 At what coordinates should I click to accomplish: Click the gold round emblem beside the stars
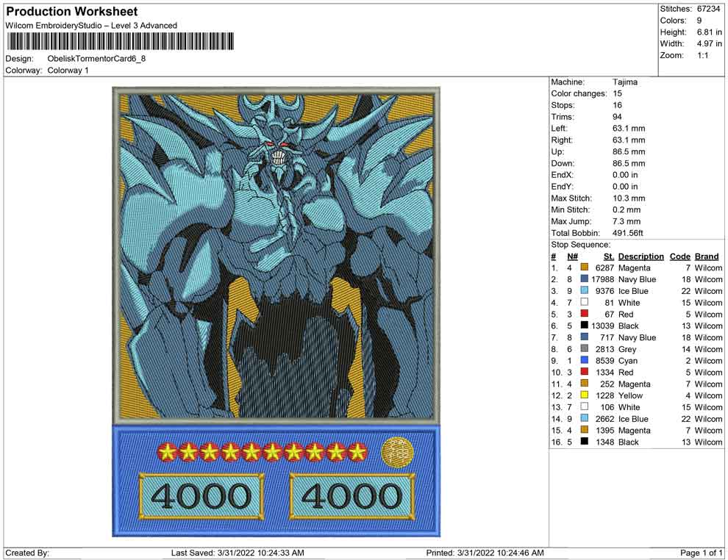pyautogui.click(x=397, y=452)
